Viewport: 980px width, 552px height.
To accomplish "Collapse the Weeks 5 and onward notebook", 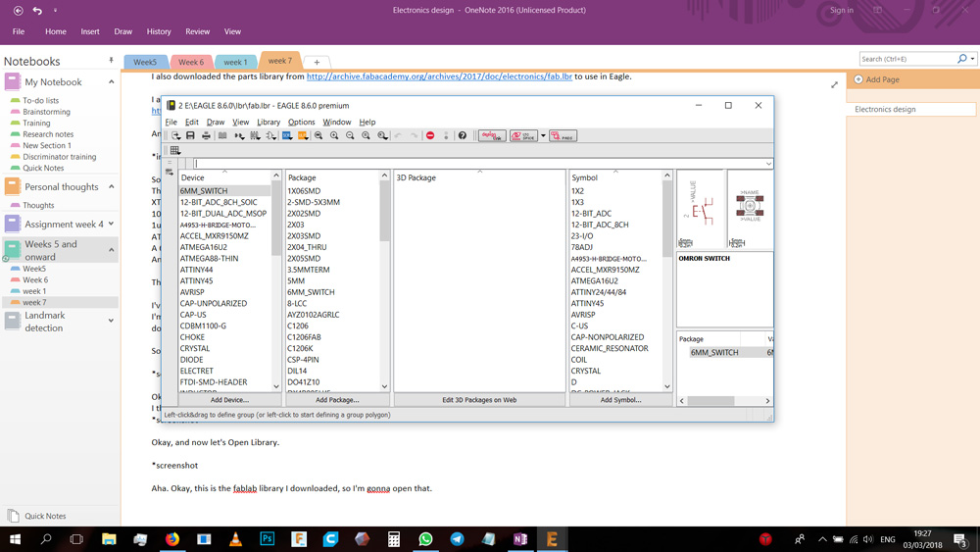I will coord(112,250).
